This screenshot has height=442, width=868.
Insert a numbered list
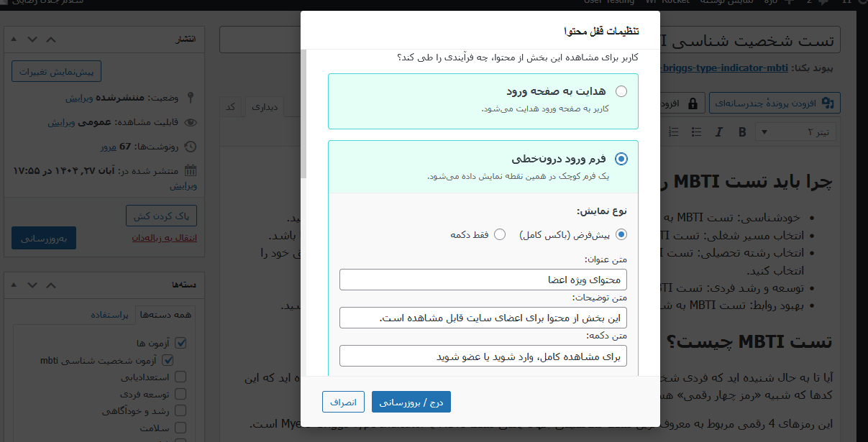click(x=674, y=132)
